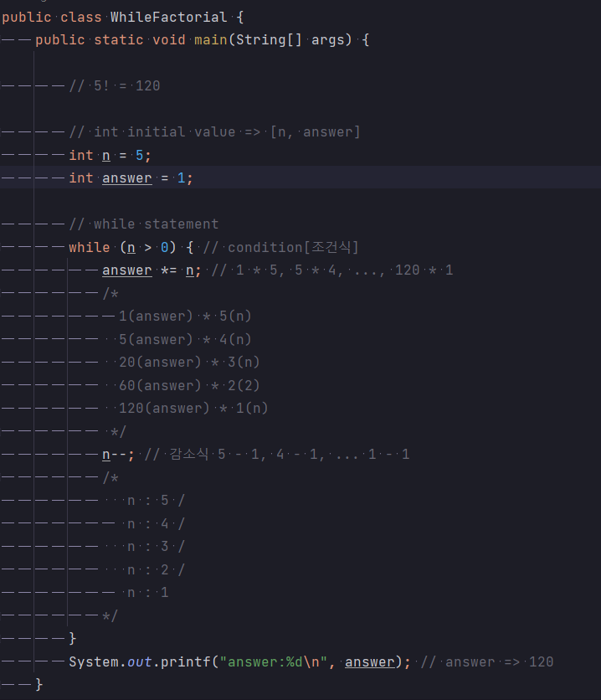Click the comment line '120(answer) * 1(n)'
Viewport: 601px width, 700px height.
point(193,409)
